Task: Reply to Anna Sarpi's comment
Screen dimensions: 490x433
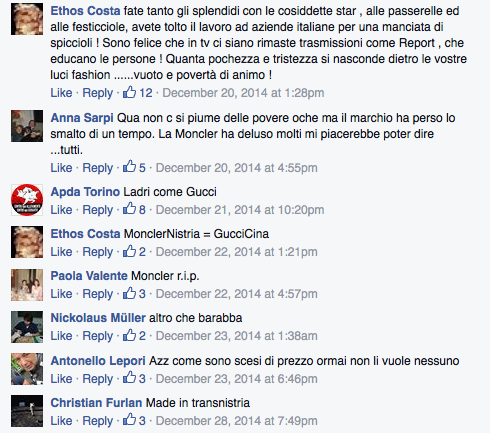Action: tap(98, 168)
